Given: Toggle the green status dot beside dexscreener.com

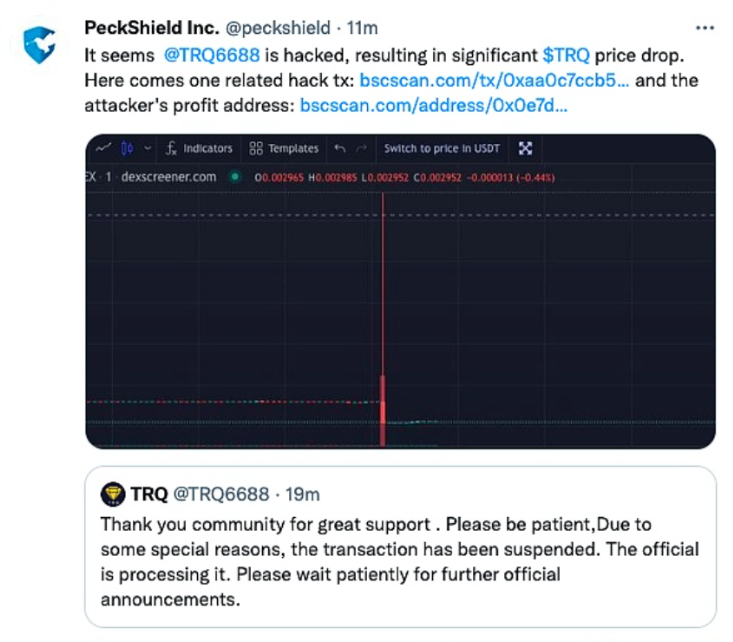Looking at the screenshot, I should [235, 177].
